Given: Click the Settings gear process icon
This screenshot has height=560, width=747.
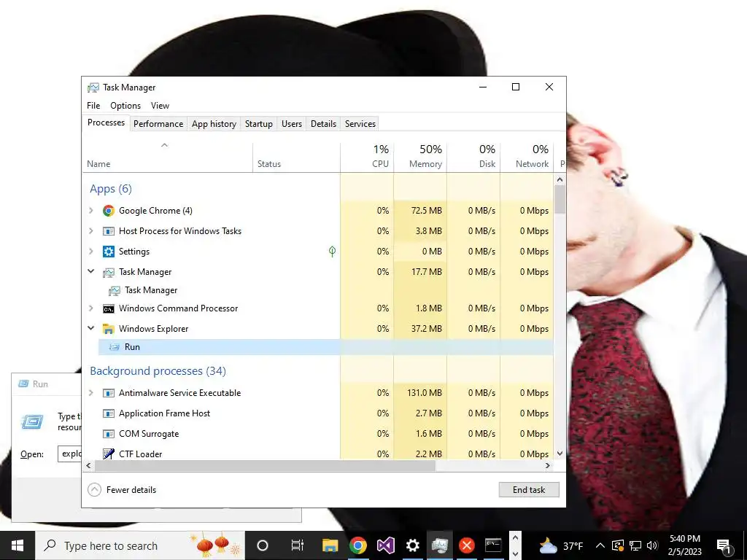Looking at the screenshot, I should pos(109,252).
